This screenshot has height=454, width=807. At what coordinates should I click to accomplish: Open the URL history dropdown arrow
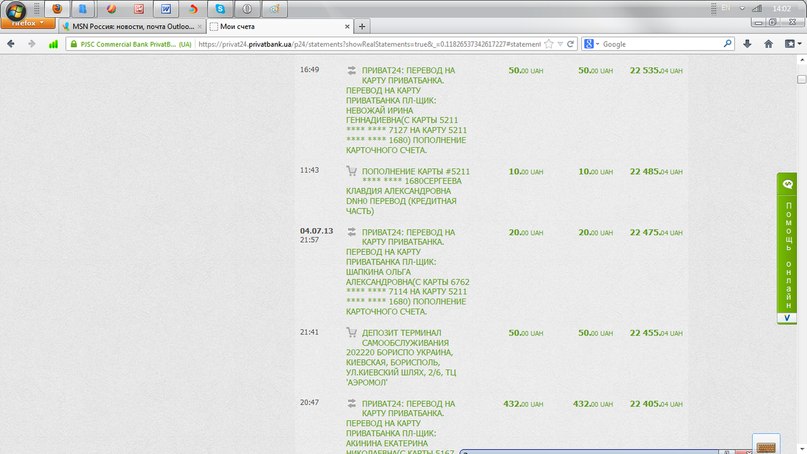tap(560, 44)
